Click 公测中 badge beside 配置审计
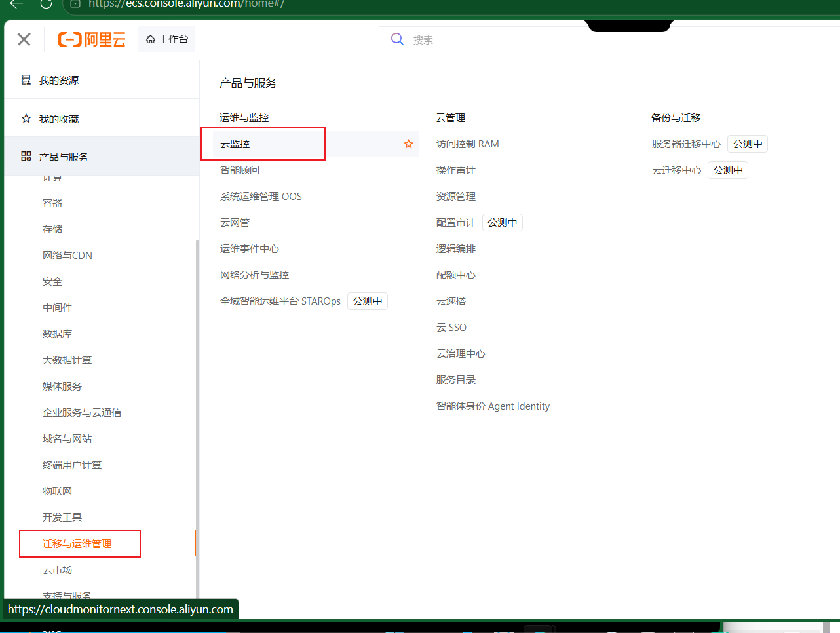 pyautogui.click(x=503, y=222)
